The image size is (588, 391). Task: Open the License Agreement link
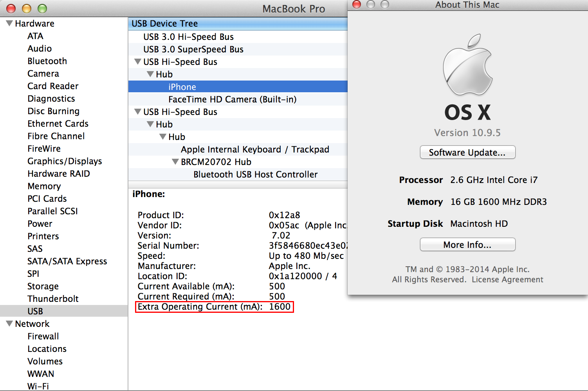(507, 280)
